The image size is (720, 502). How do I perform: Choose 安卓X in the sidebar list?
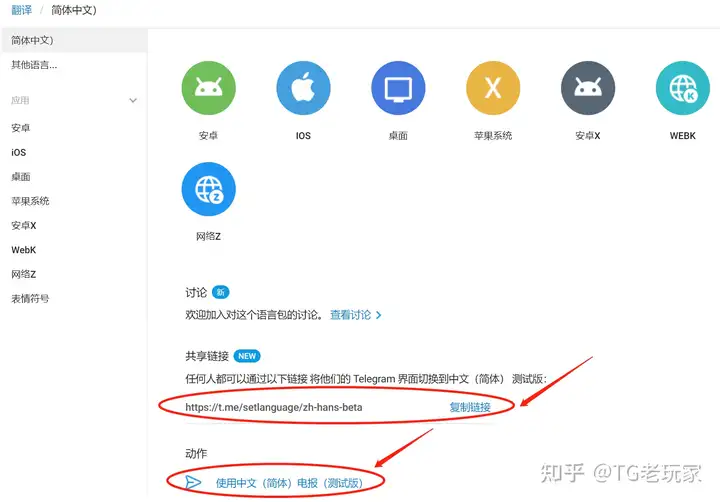point(24,226)
